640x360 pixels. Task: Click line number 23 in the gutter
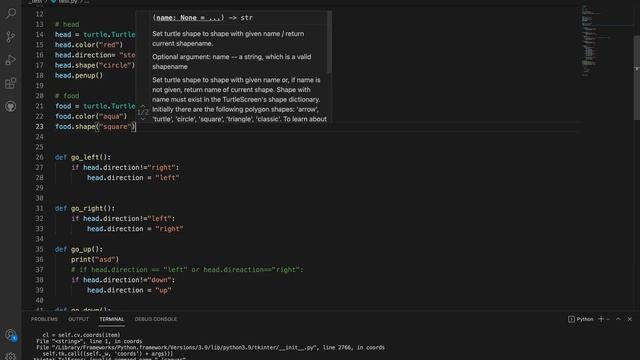pos(39,127)
